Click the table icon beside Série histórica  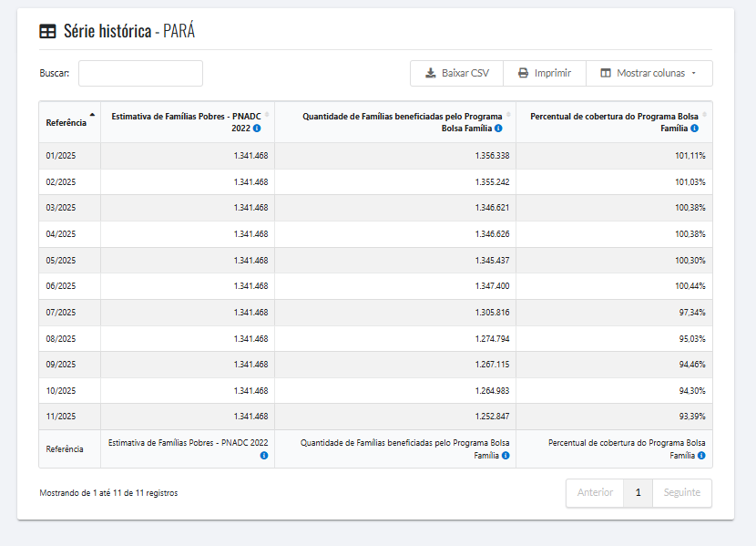(47, 31)
